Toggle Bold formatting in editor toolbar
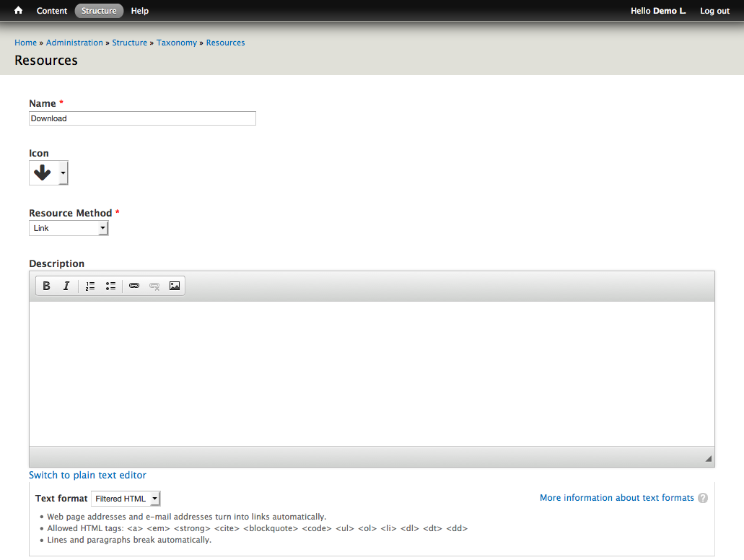Image resolution: width=744 pixels, height=560 pixels. click(x=46, y=286)
